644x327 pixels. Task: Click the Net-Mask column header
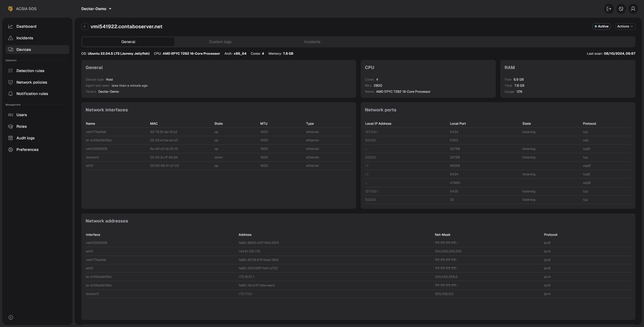[442, 235]
